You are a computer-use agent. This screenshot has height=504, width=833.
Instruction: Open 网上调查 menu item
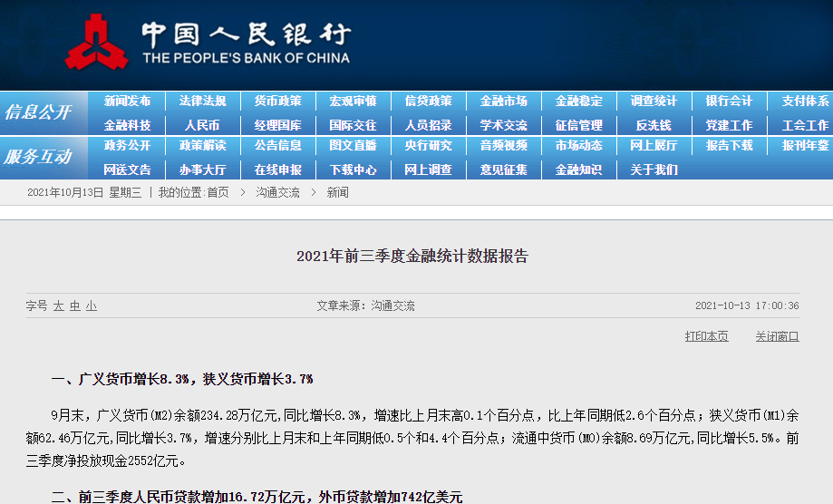pos(428,170)
